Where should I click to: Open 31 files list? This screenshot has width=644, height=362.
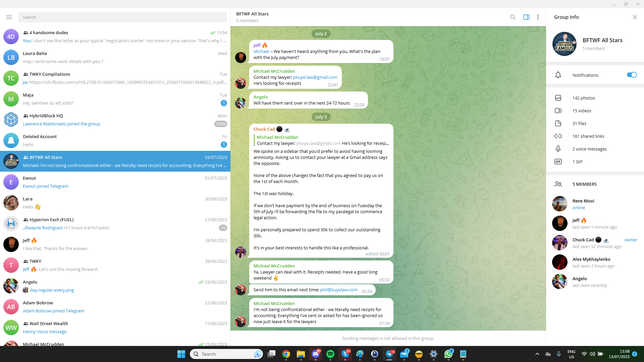point(579,123)
